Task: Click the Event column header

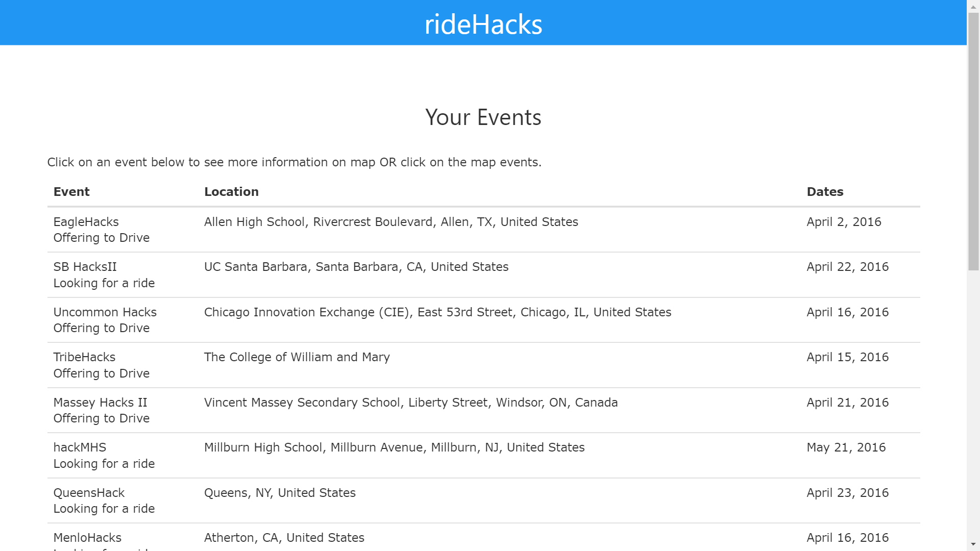Action: (71, 192)
